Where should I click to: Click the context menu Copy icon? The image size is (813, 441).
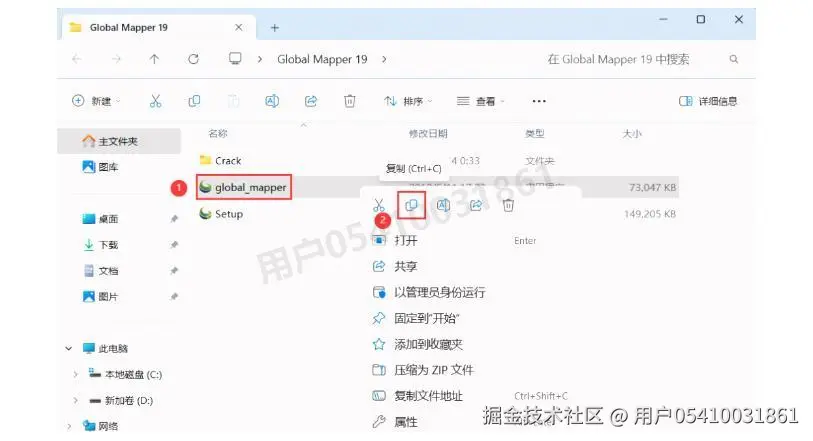412,205
